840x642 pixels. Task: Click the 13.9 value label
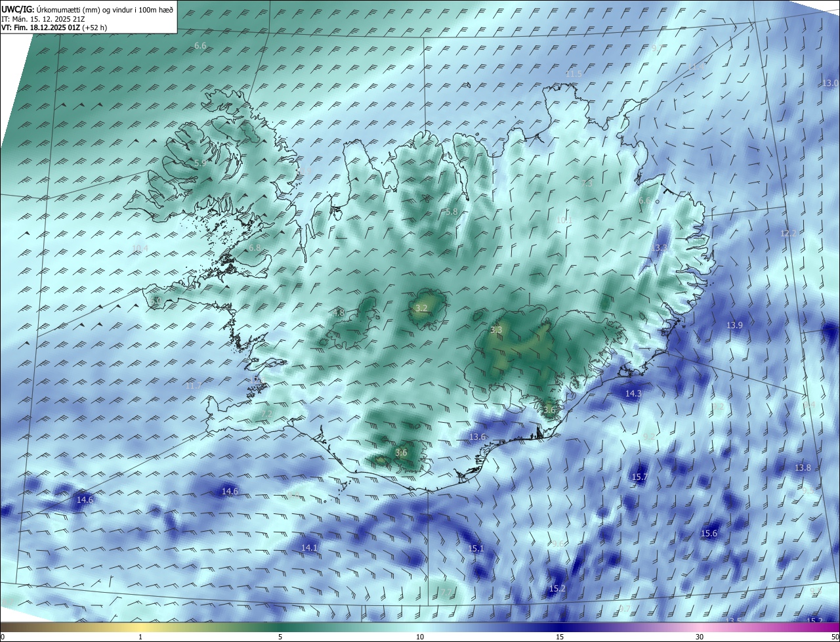pos(734,325)
